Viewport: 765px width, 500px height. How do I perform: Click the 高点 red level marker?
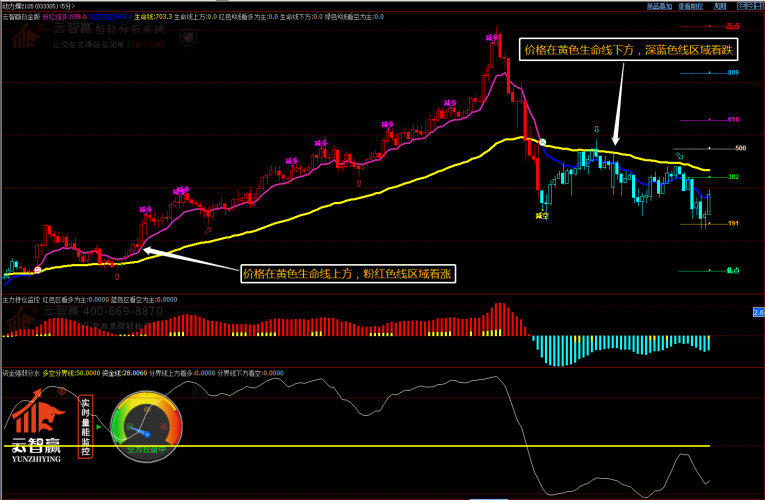(x=732, y=26)
